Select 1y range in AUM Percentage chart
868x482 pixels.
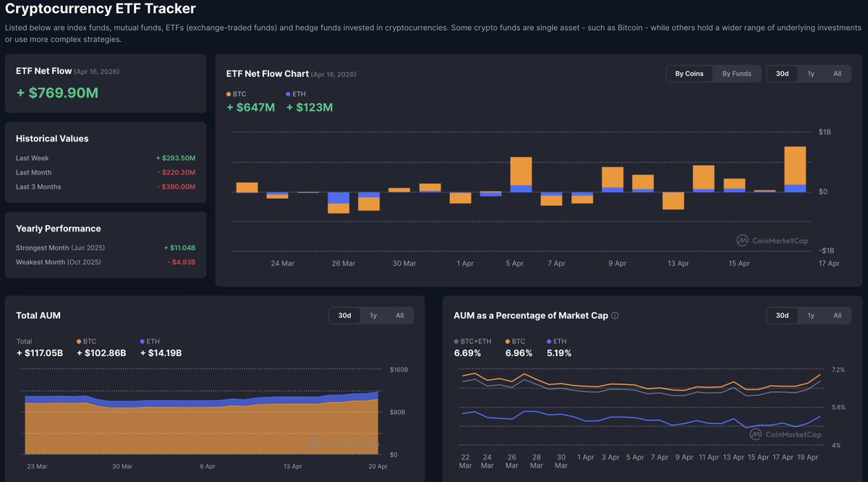click(x=811, y=316)
